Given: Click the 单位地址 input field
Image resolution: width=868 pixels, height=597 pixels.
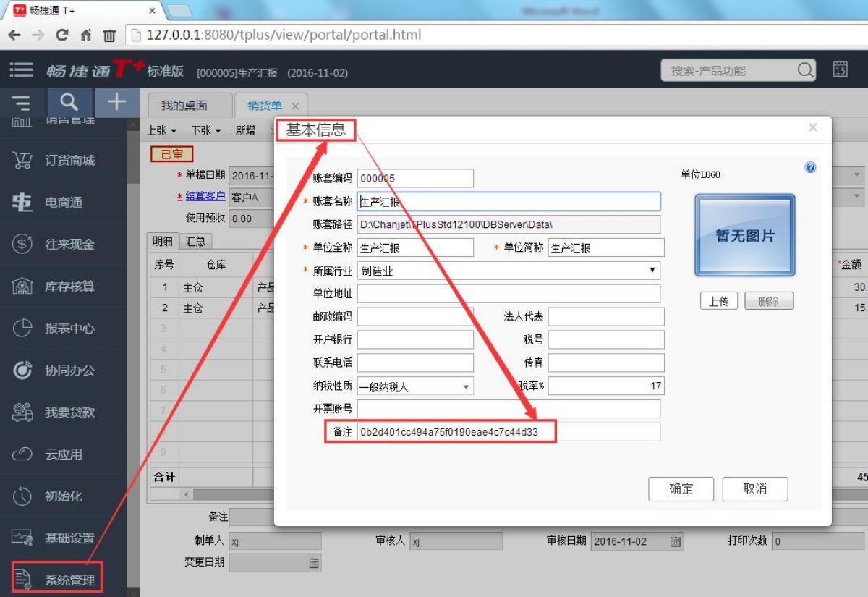Looking at the screenshot, I should [x=509, y=294].
